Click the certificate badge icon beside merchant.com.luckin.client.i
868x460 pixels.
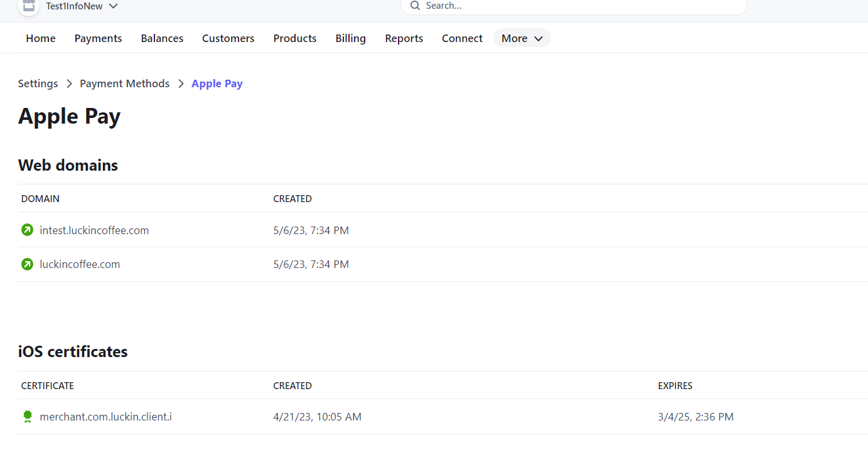tap(27, 416)
